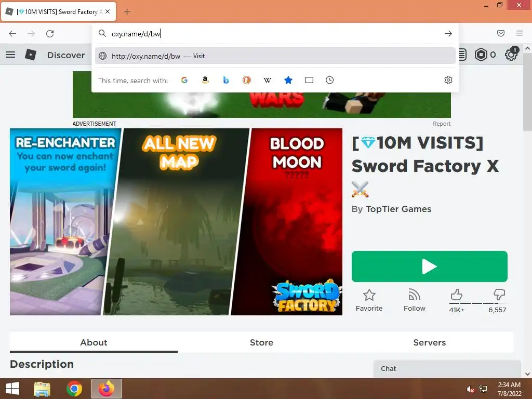Click the scrollbar up arrow
The height and width of the screenshot is (399, 532).
point(528,48)
